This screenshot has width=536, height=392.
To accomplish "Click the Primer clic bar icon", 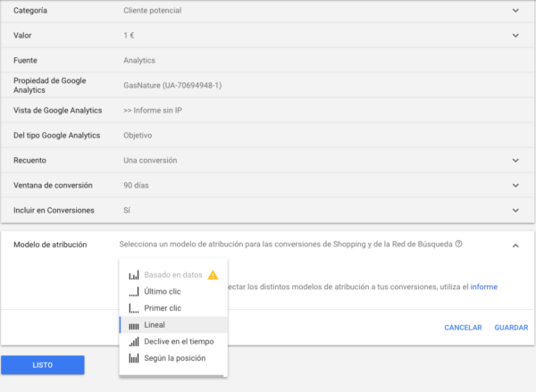I will (134, 308).
